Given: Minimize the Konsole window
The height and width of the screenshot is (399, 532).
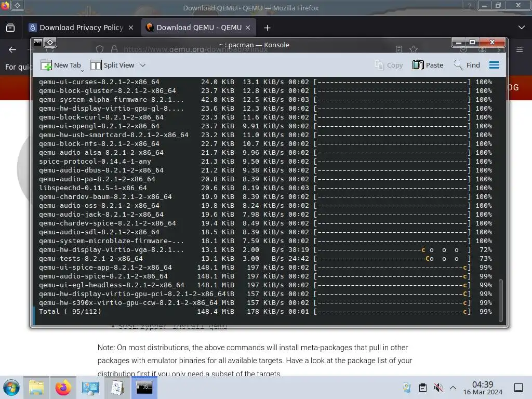Looking at the screenshot, I should pyautogui.click(x=459, y=43).
